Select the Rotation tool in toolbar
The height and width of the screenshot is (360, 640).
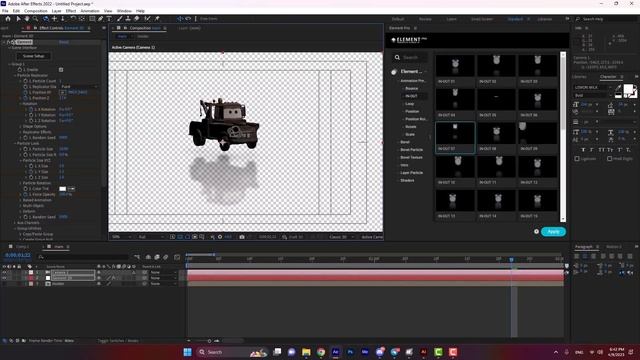pyautogui.click(x=73, y=19)
